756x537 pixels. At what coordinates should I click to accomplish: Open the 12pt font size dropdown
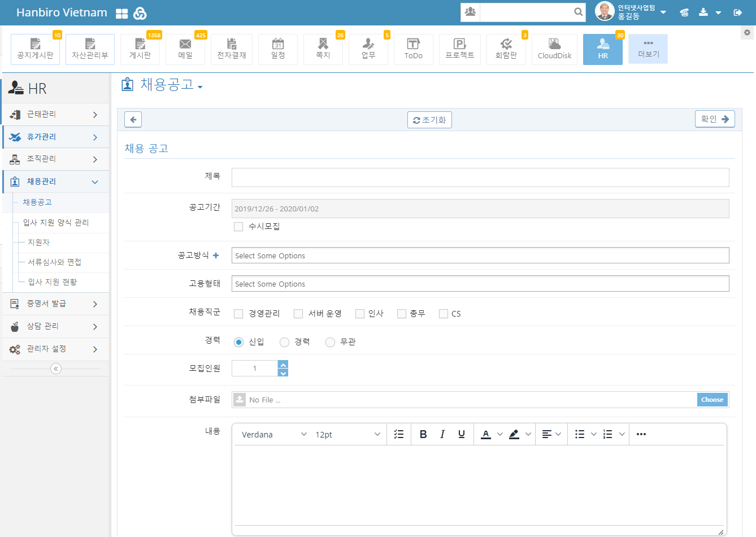pos(347,434)
